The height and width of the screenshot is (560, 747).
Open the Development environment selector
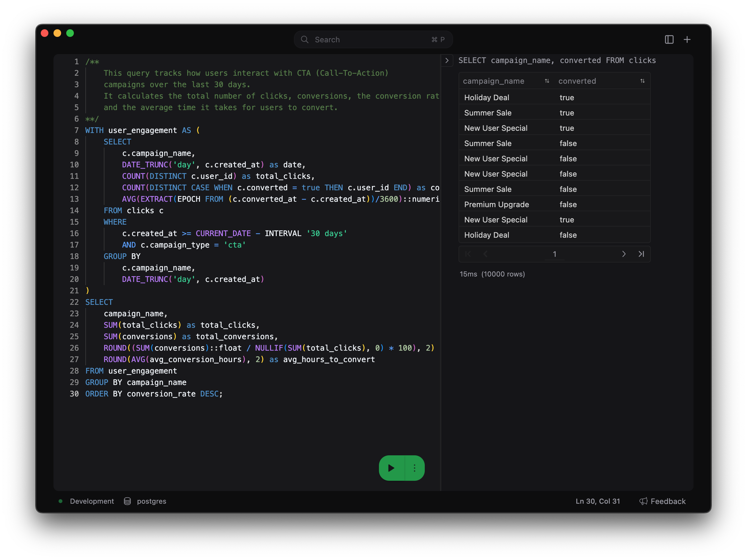coord(92,501)
